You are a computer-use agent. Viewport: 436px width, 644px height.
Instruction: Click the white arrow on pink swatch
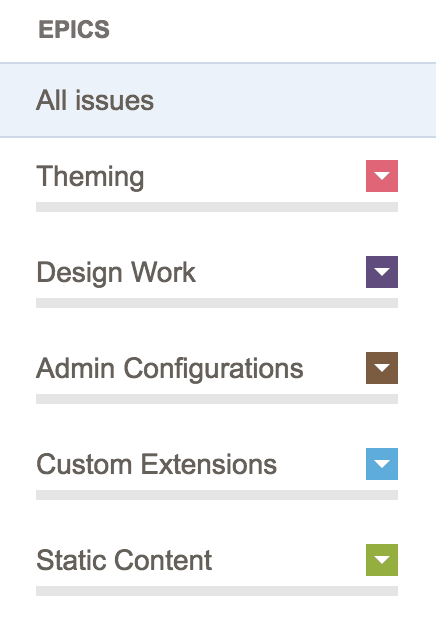[382, 176]
